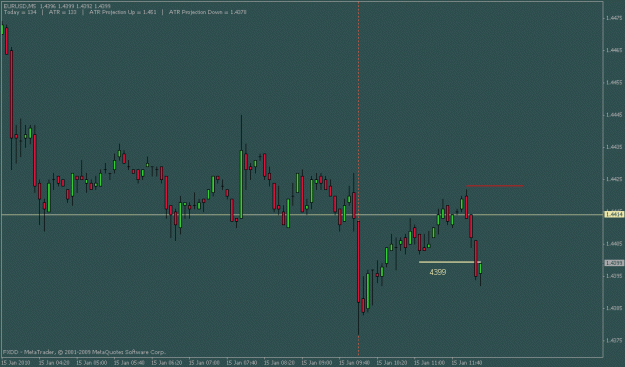Click the "15 Jan 07:00" time label

[x=204, y=363]
